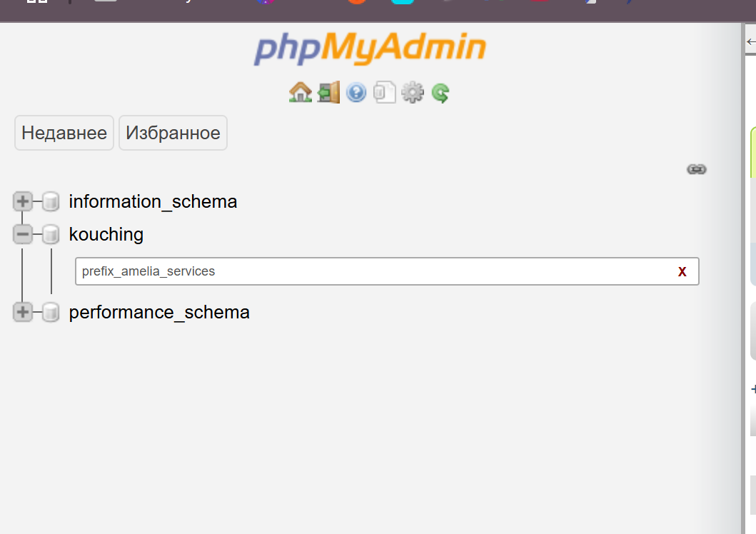Viewport: 756px width, 534px height.
Task: Click the information_schema database cylinder icon
Action: coord(51,202)
